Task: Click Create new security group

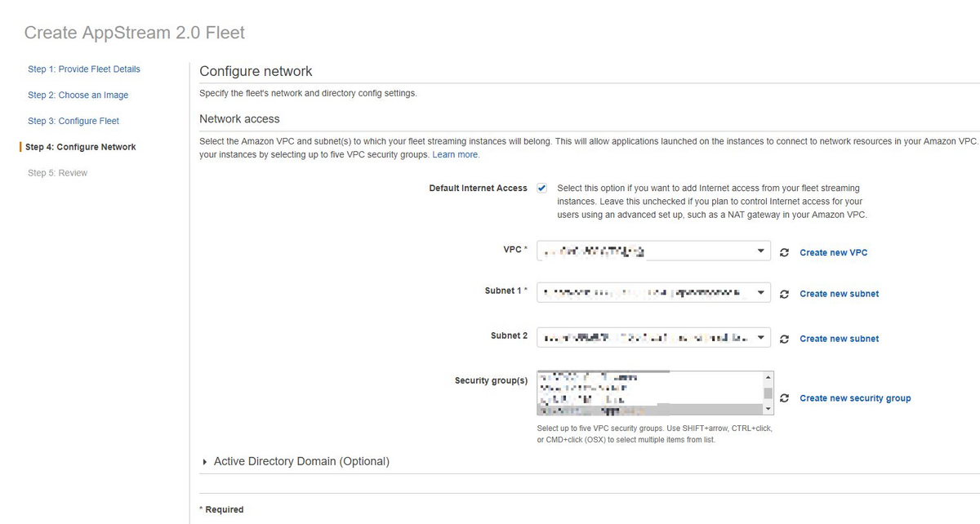Action: pos(855,398)
